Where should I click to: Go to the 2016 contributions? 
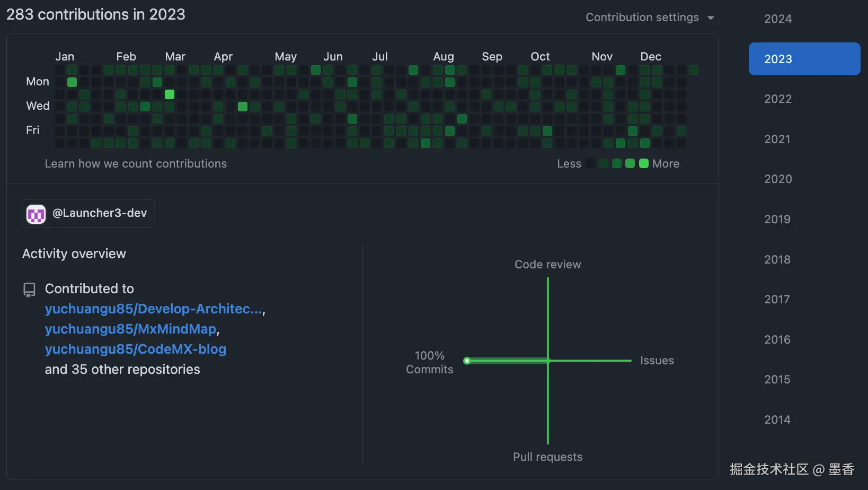777,339
